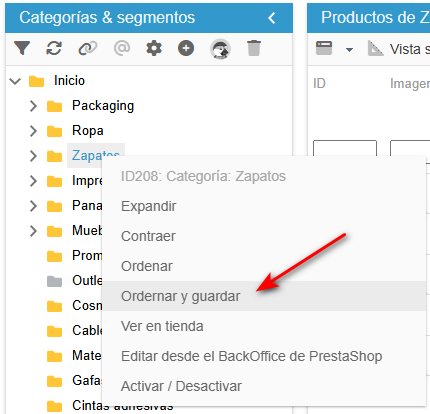Screen dimensions: 430x414
Task: Collapse the Categorías & segmentos panel arrow
Action: tap(272, 18)
